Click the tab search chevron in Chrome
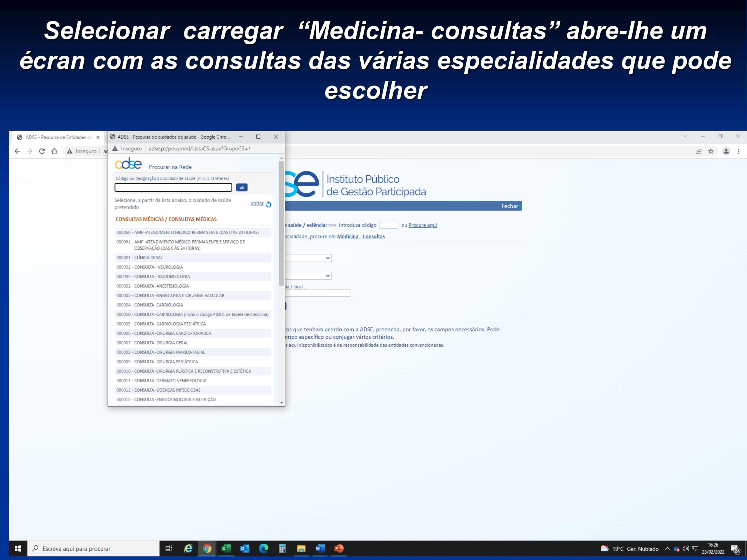This screenshot has height=560, width=747. [685, 136]
